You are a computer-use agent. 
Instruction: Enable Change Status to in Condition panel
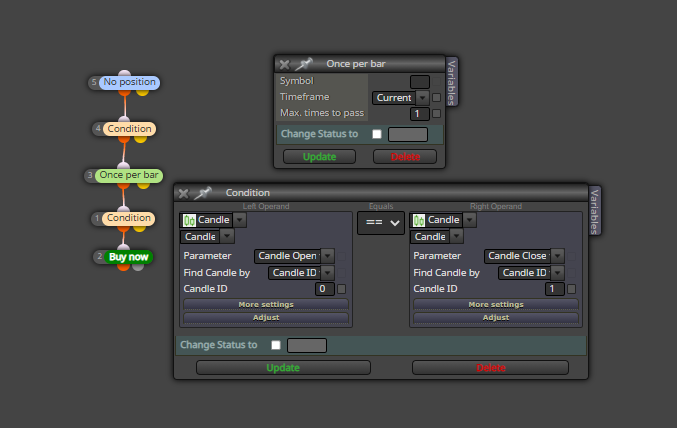click(276, 345)
